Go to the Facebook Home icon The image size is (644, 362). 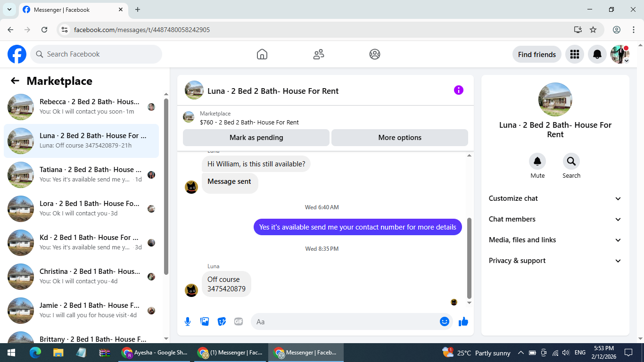[x=262, y=54]
